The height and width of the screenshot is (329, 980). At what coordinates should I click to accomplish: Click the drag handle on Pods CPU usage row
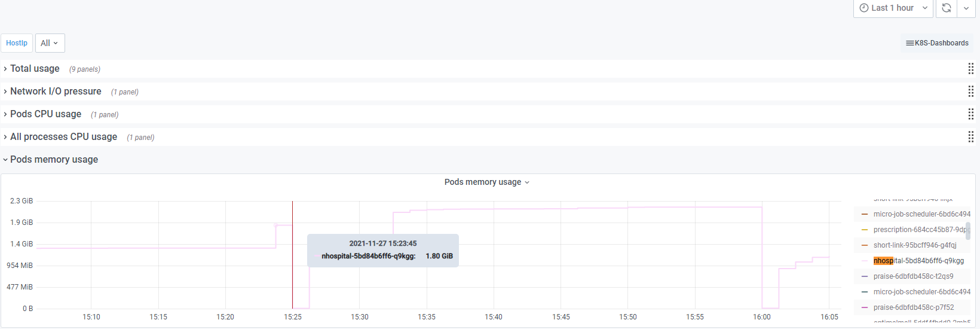[970, 114]
